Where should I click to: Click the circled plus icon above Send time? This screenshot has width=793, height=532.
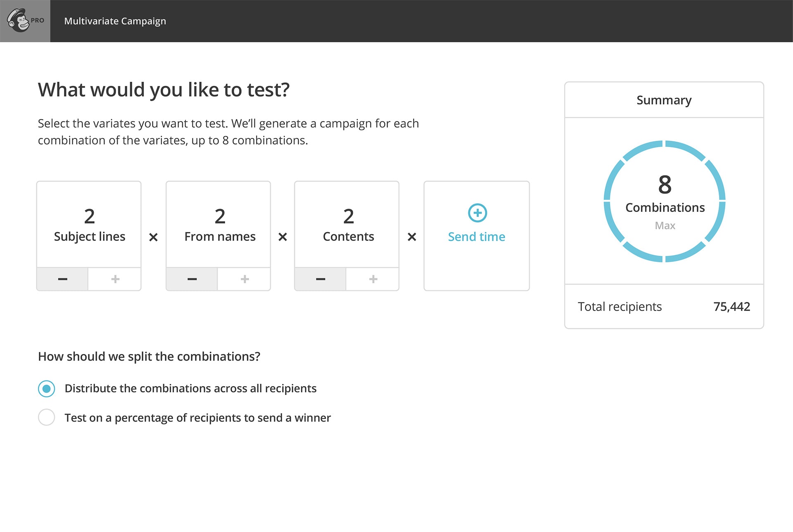click(477, 213)
